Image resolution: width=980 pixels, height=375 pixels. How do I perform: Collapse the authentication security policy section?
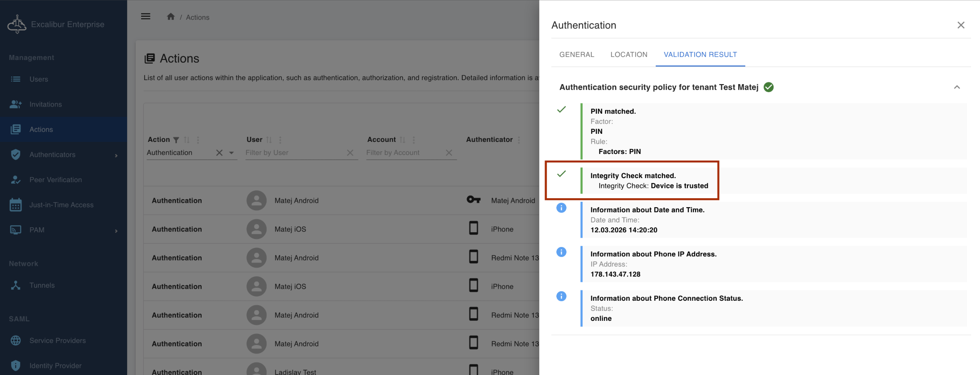pos(957,87)
